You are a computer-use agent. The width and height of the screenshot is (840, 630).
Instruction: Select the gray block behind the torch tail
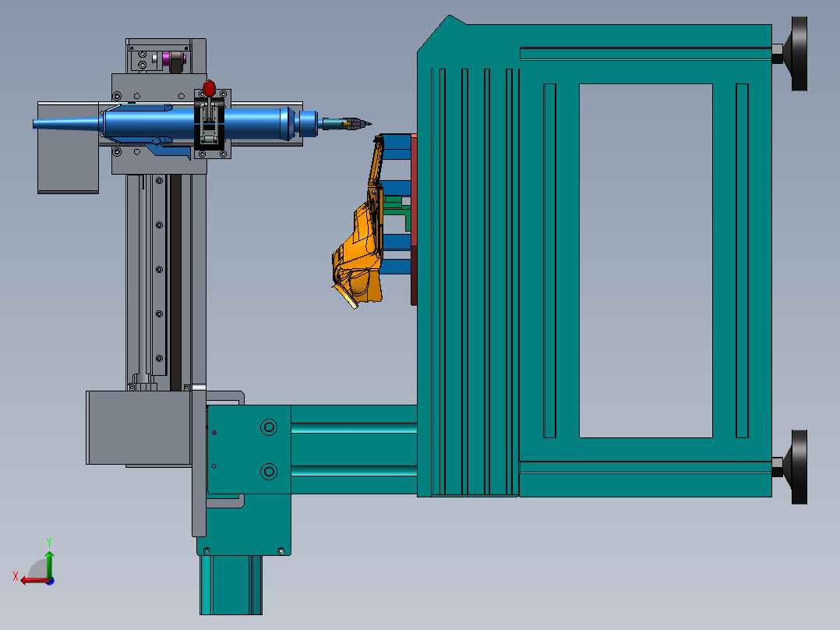point(68,147)
